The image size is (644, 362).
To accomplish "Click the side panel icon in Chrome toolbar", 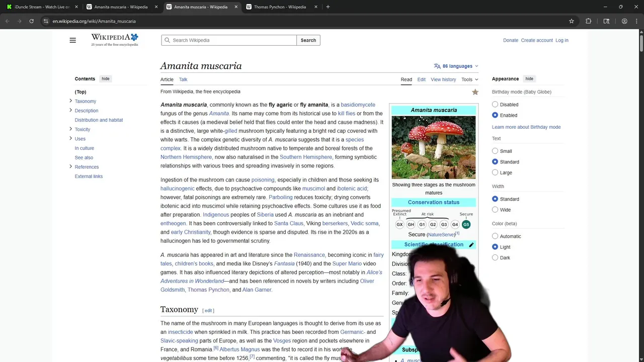I will tap(606, 21).
